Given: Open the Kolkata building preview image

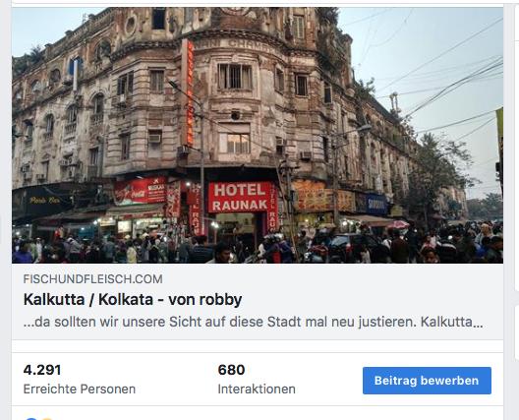Looking at the screenshot, I should tap(258, 135).
